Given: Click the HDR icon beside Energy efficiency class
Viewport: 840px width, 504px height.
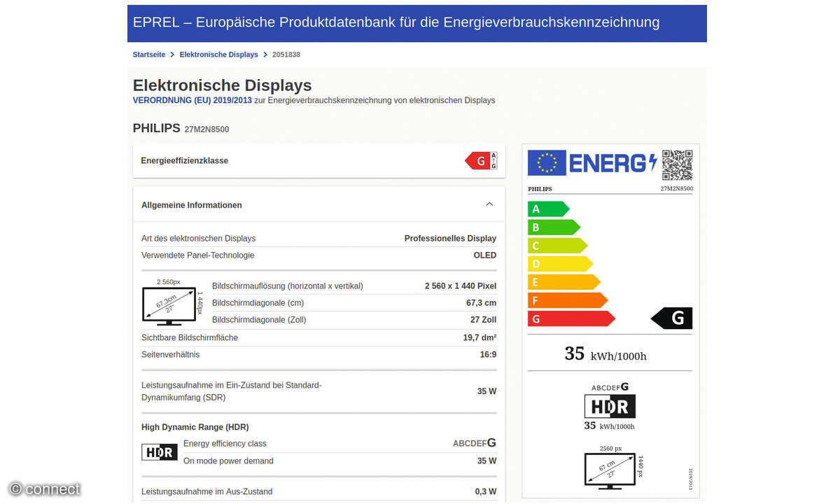Looking at the screenshot, I should point(159,451).
